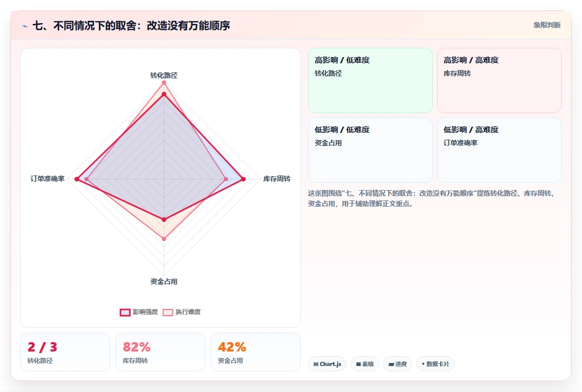Click the dark red 订单准确率 data point

coord(77,179)
